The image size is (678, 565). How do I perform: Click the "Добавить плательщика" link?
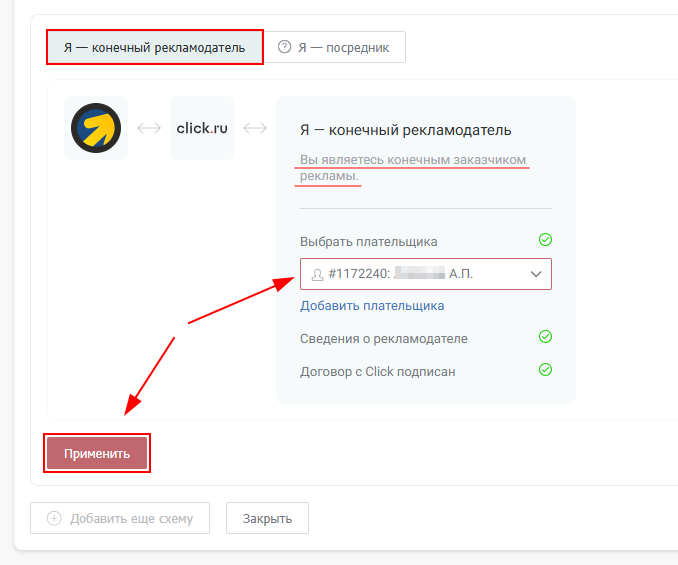(372, 306)
